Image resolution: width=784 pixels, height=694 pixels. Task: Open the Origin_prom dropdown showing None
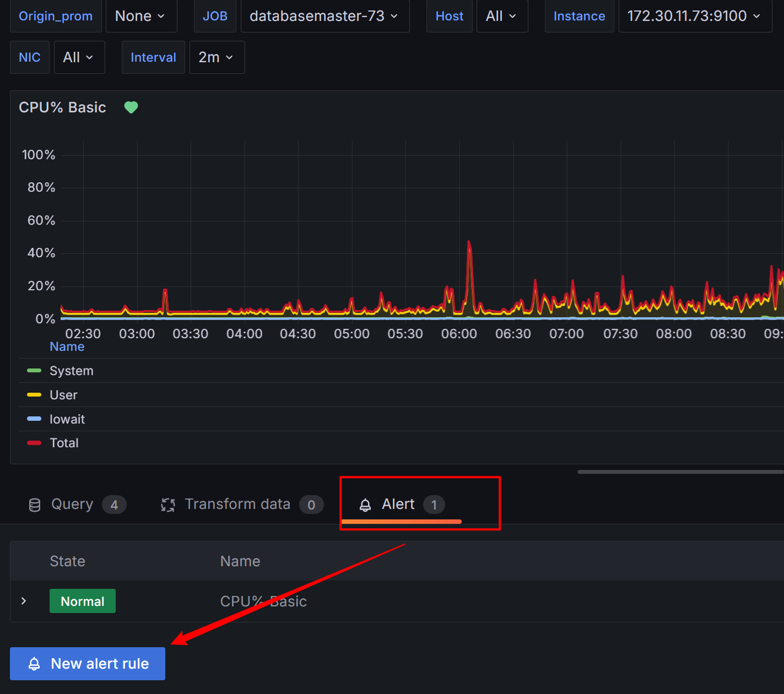[141, 16]
